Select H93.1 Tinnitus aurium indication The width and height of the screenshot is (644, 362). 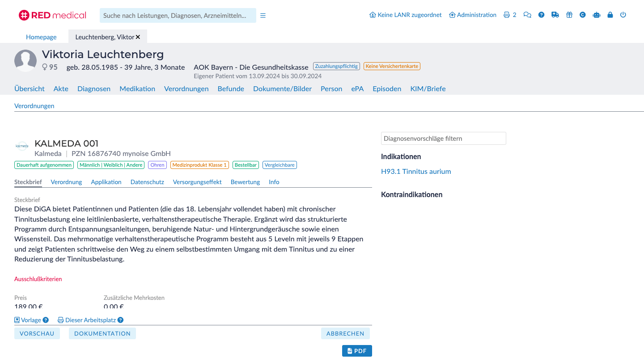coord(416,171)
